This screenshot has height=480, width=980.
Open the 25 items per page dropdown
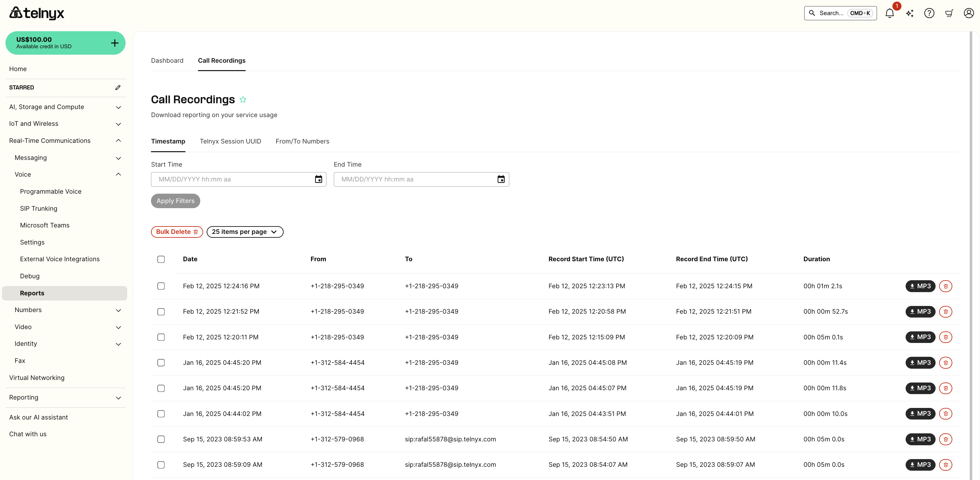click(245, 232)
